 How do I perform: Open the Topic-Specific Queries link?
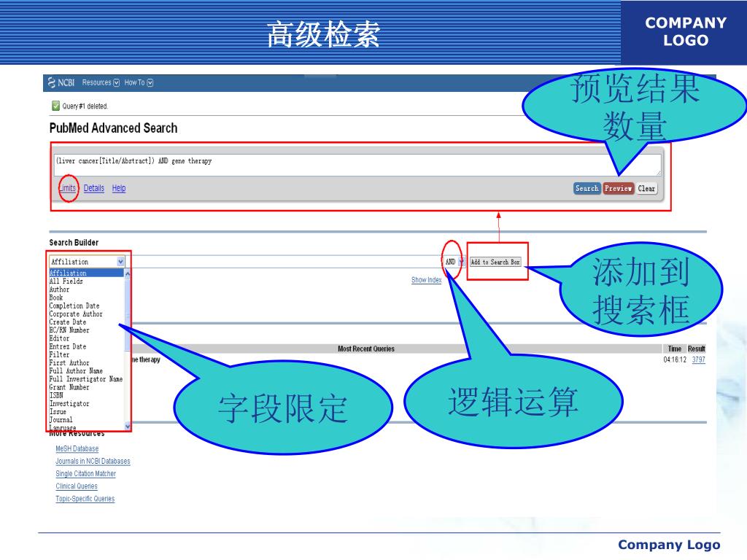[85, 499]
